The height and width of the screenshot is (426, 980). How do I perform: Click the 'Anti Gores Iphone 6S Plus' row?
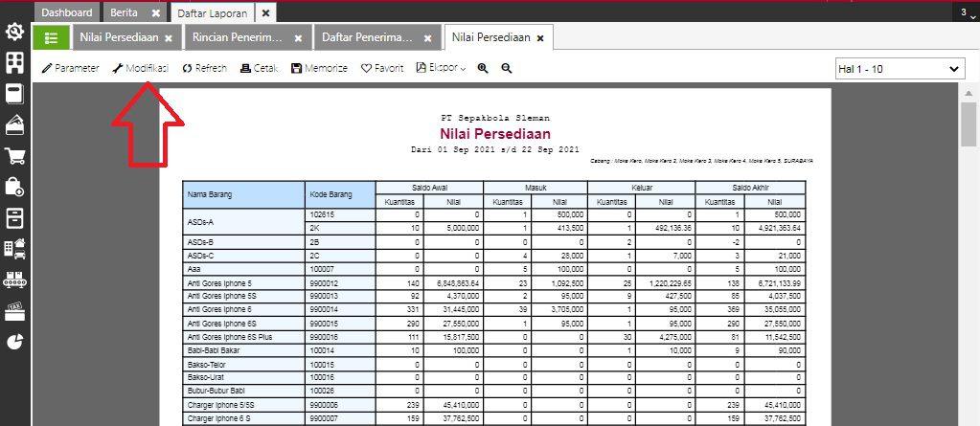point(493,337)
